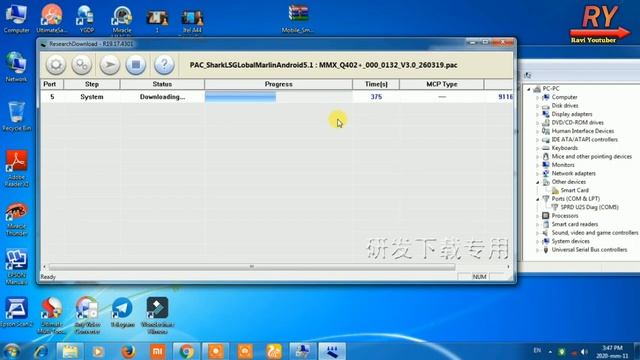
Task: Click the scrollbar right arrow in ResearchDownload
Action: click(x=508, y=267)
